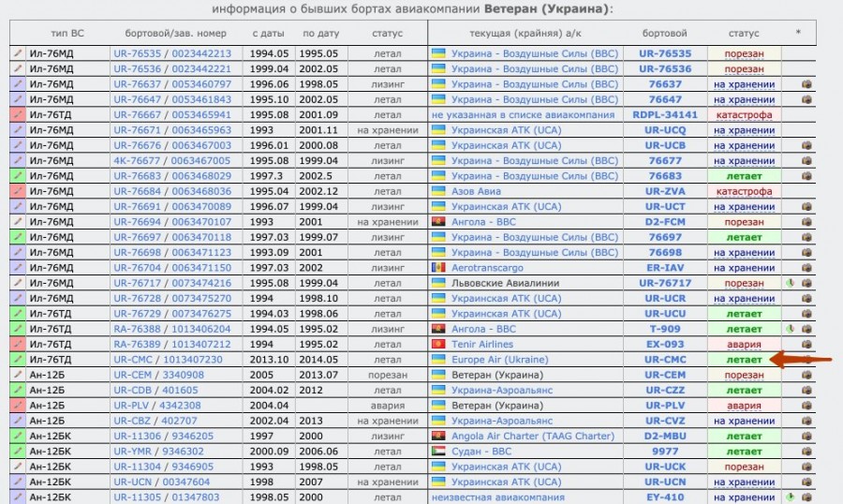The height and width of the screenshot is (504, 843).
Task: Click the green clock icon in the EY-410 row
Action: pos(790,497)
